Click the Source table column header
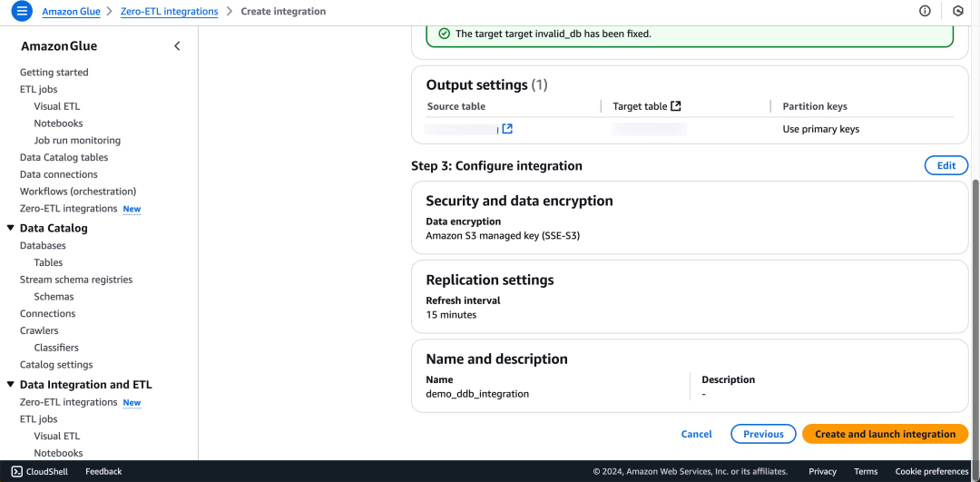This screenshot has width=980, height=482. click(456, 106)
